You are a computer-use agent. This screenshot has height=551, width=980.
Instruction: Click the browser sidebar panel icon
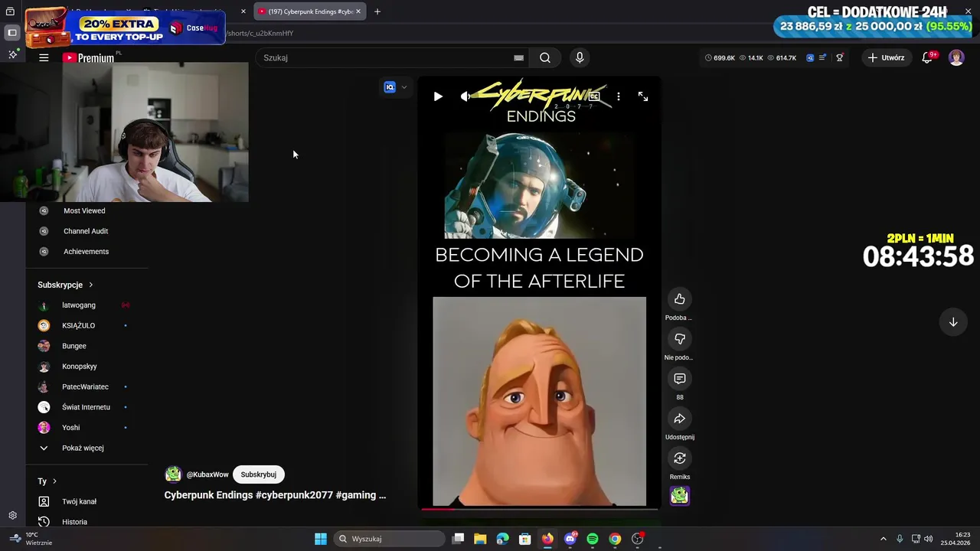(x=12, y=33)
